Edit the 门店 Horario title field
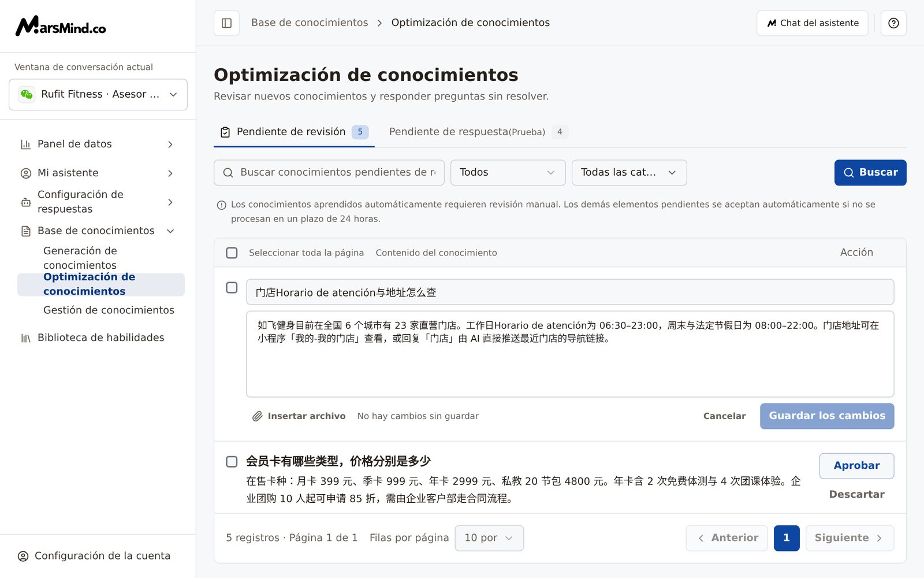The height and width of the screenshot is (578, 924). pyautogui.click(x=570, y=292)
